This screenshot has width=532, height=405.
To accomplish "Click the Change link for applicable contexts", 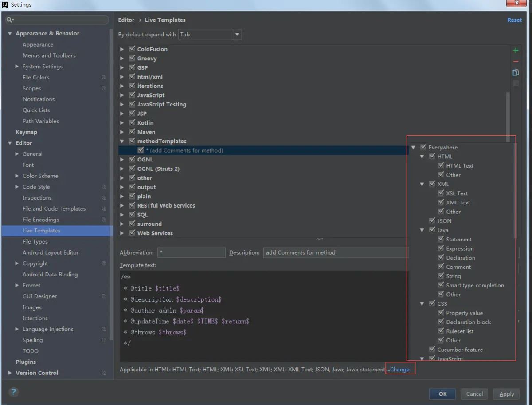I will click(400, 370).
